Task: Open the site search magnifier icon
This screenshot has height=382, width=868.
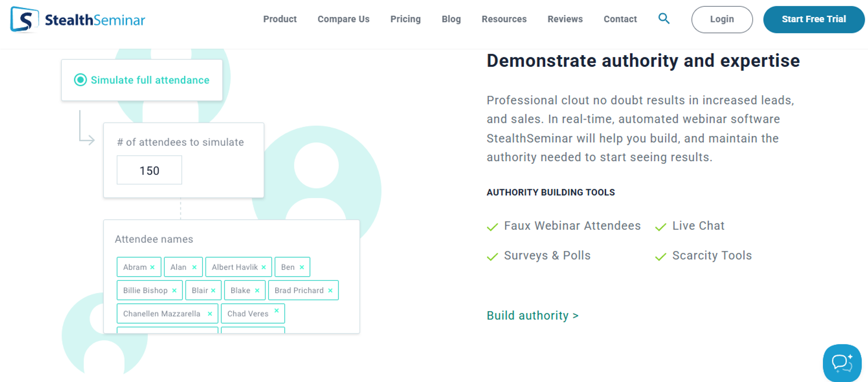Action: click(664, 19)
